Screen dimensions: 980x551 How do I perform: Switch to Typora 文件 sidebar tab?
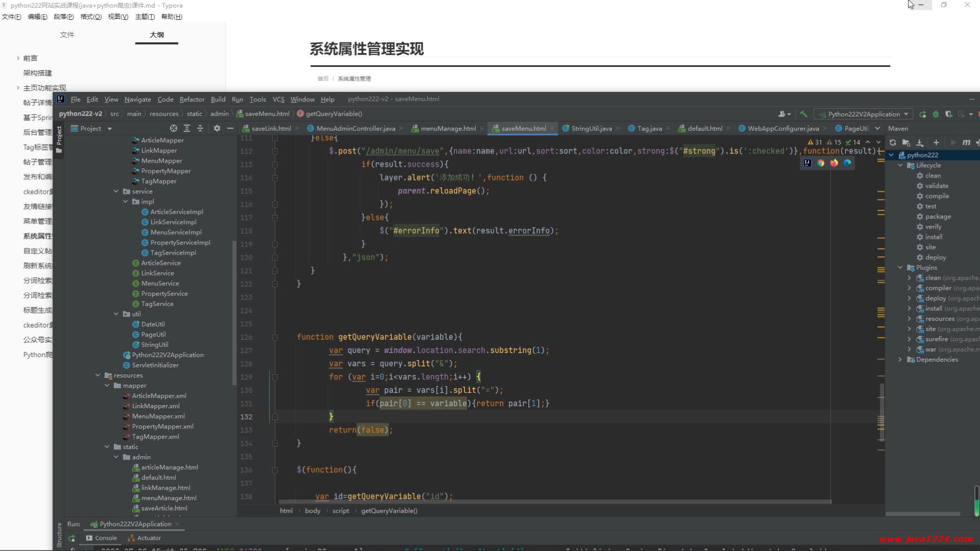(67, 35)
